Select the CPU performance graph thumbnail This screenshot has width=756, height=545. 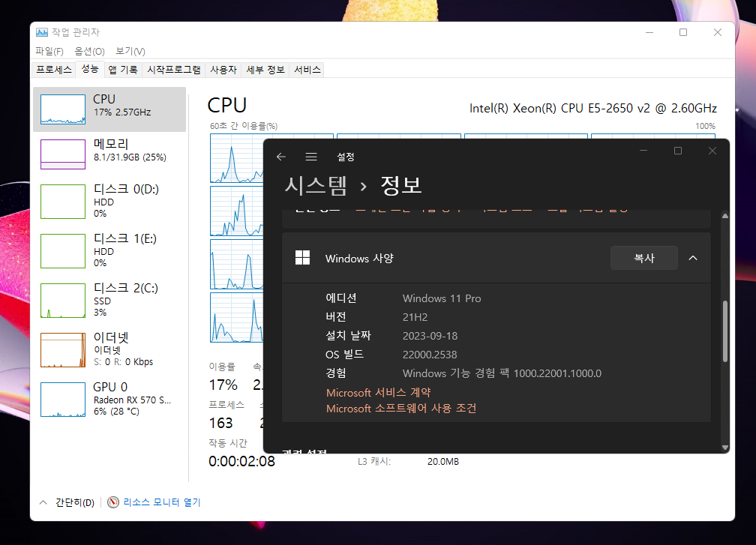[63, 109]
